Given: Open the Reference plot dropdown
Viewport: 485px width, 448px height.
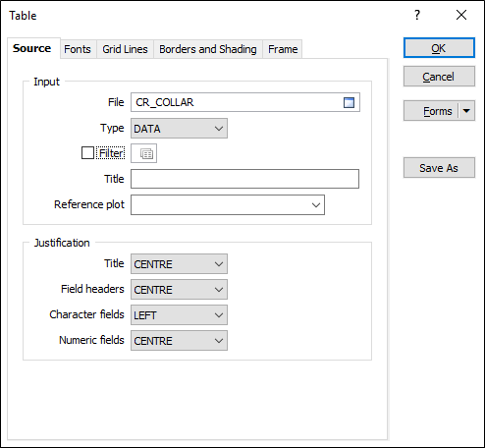Looking at the screenshot, I should [x=228, y=205].
